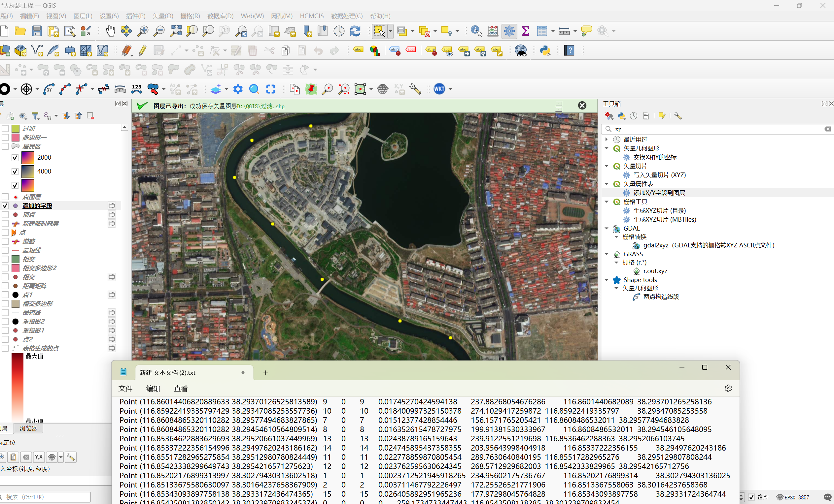
Task: Expand the 最近用过 toolbox group
Action: [x=607, y=140]
